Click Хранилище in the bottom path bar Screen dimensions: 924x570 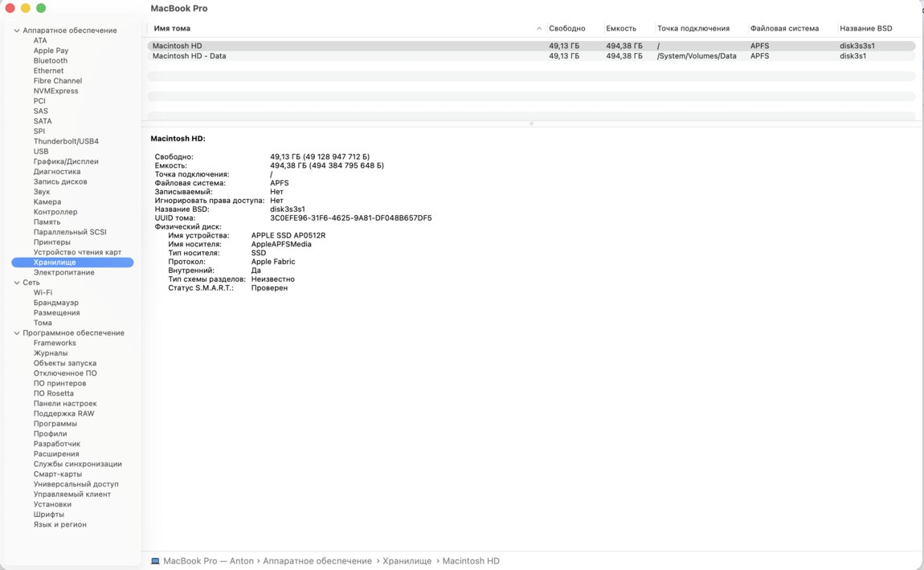(407, 561)
